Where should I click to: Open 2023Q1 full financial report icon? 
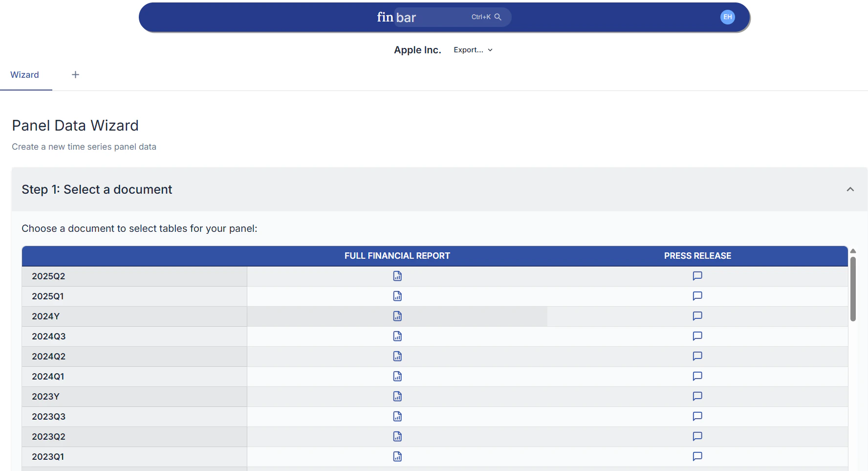tap(397, 457)
